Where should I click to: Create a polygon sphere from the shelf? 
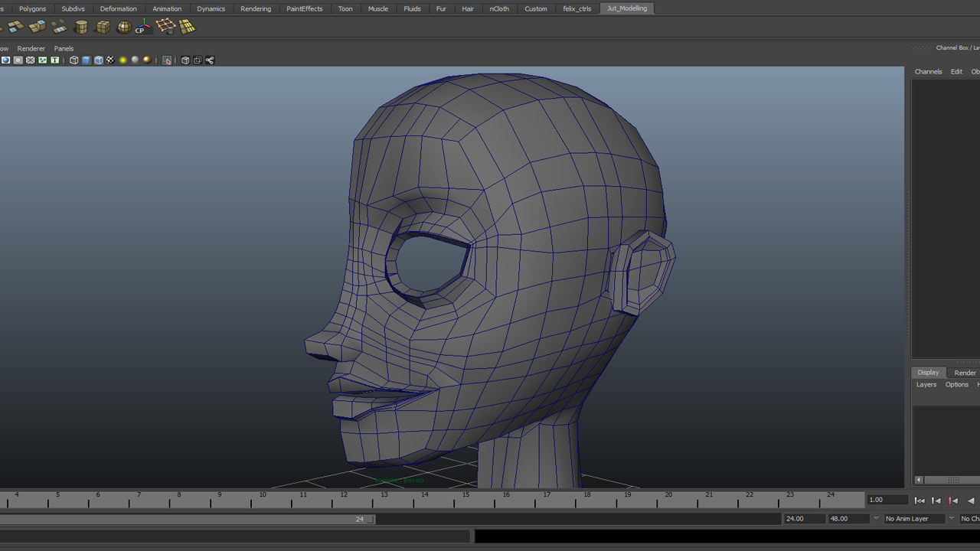[x=122, y=27]
